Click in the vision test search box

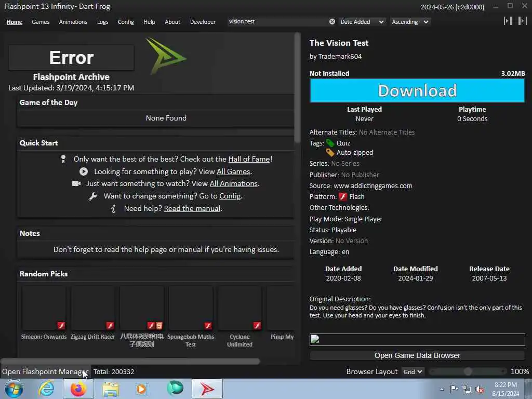[x=278, y=22]
